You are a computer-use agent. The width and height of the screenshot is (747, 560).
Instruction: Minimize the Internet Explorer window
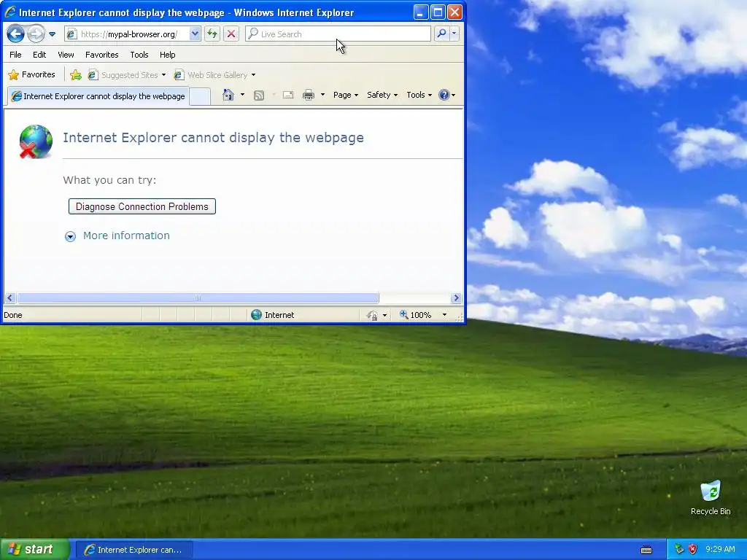[x=420, y=12]
